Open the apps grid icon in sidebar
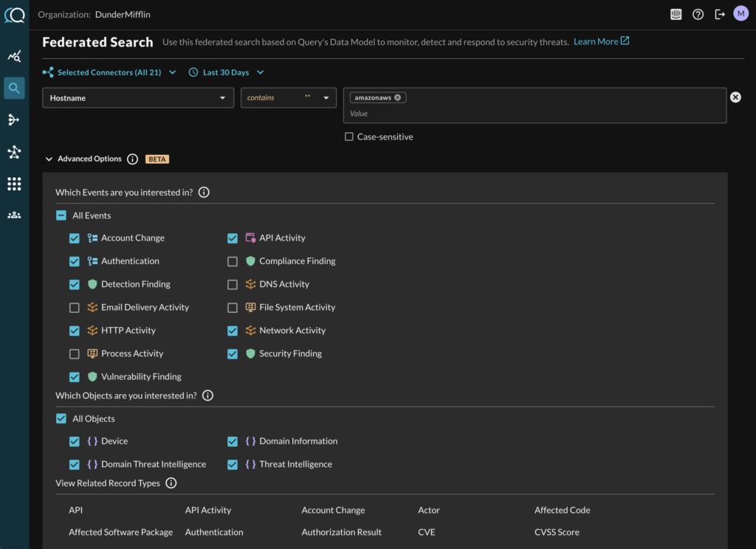The image size is (756, 549). (14, 184)
